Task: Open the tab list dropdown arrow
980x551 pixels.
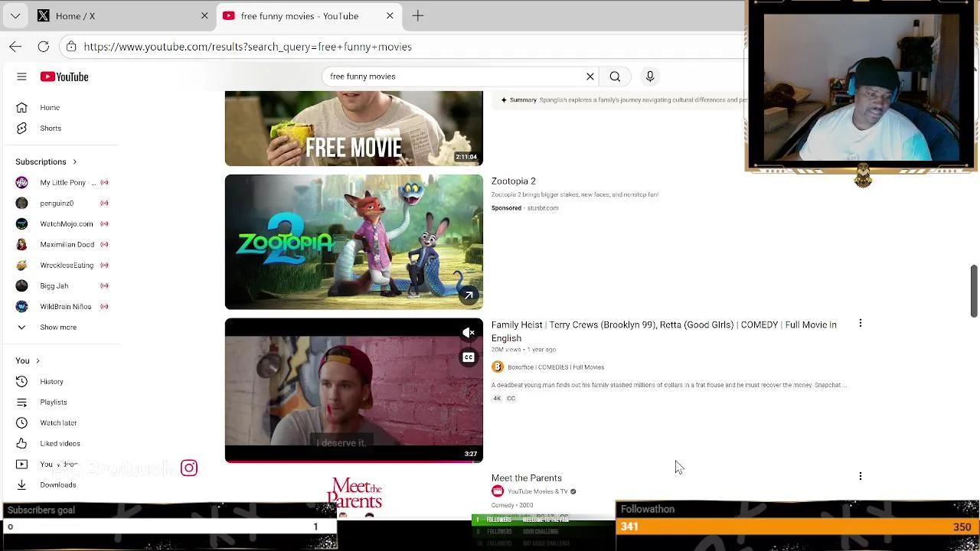Action: tap(15, 15)
